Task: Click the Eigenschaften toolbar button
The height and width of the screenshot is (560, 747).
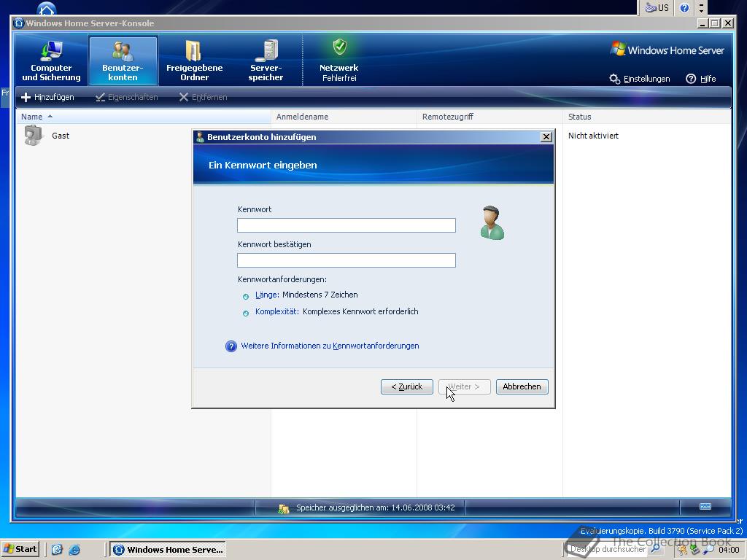Action: tap(127, 97)
